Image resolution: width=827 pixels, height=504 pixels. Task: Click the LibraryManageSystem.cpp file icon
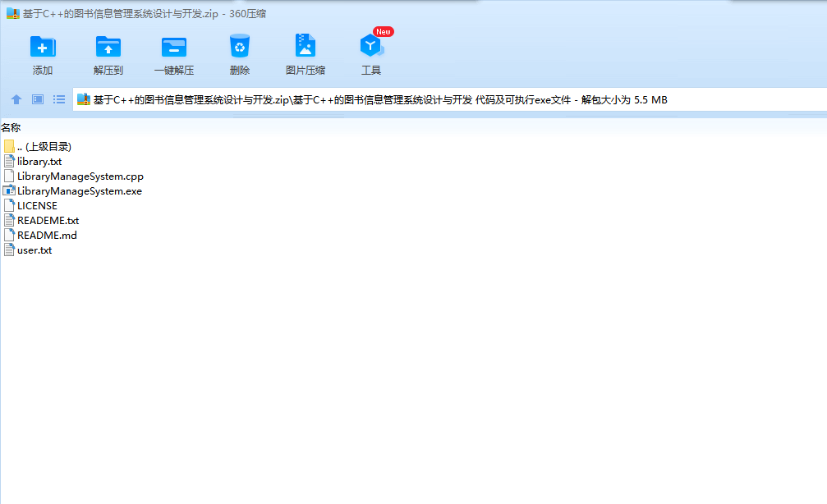pos(9,176)
